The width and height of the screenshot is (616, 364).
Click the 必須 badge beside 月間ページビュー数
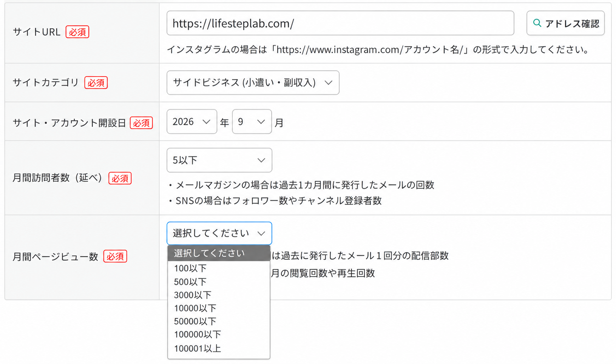coord(115,257)
